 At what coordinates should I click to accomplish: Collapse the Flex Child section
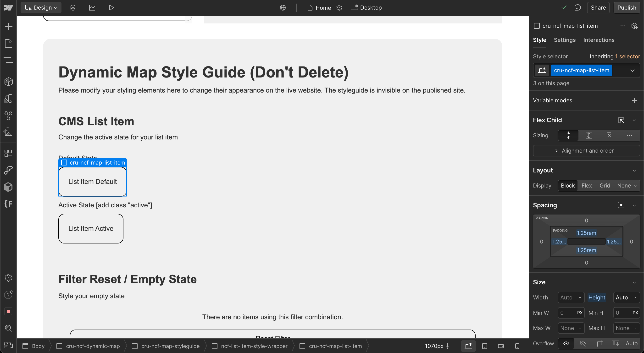pos(634,120)
